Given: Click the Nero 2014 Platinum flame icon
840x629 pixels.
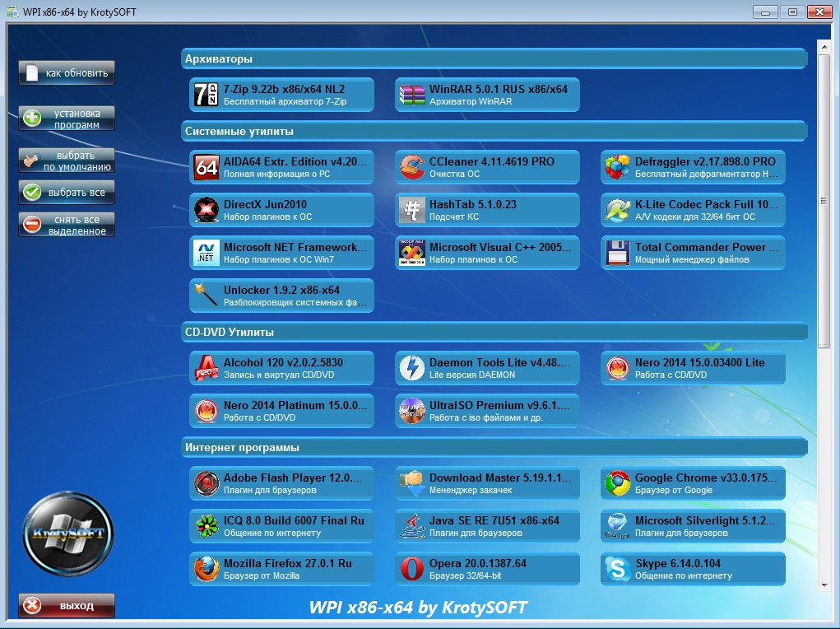Looking at the screenshot, I should (x=207, y=411).
